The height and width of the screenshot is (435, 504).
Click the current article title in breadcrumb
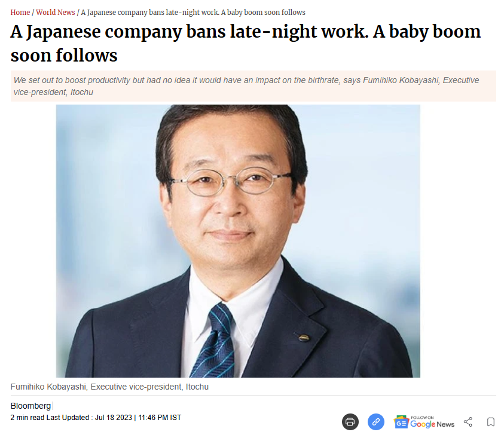[193, 12]
